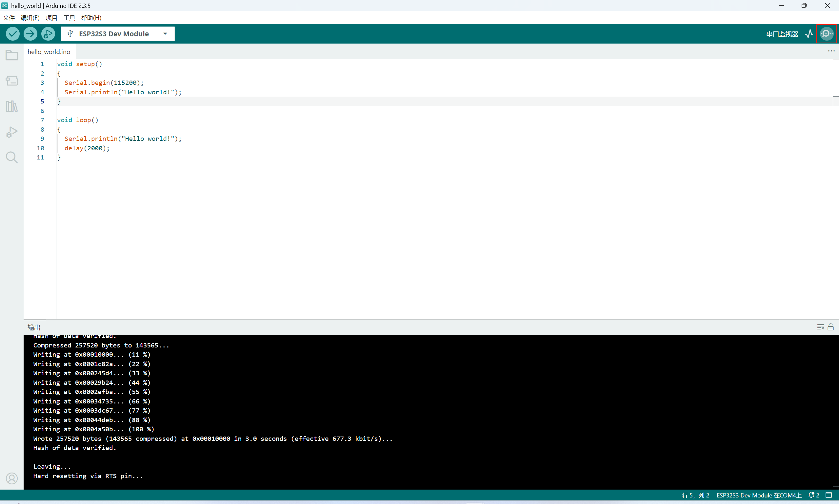839x504 pixels.
Task: Click ESP32S3 Dev Module COM4 status text
Action: pos(759,495)
